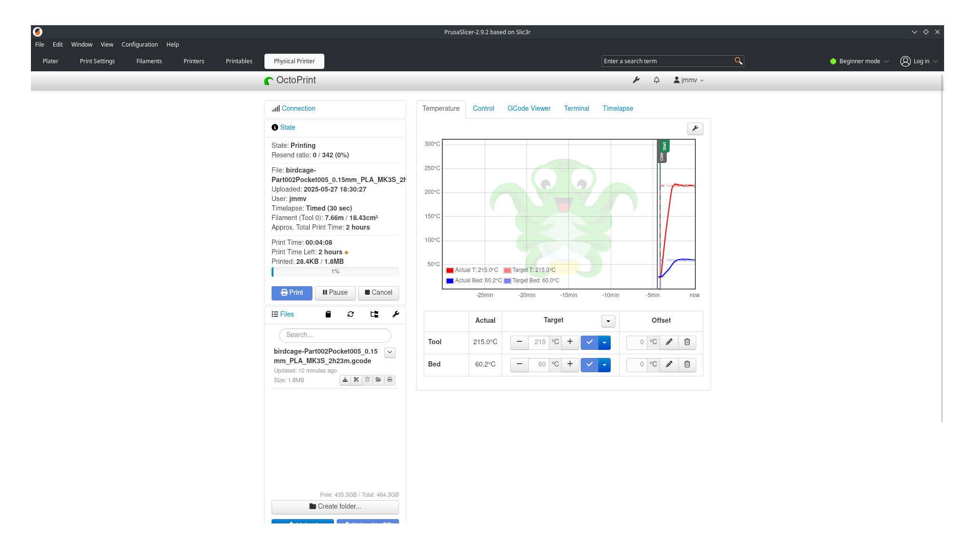The height and width of the screenshot is (560, 975).
Task: Open the Bed temperature presets dropdown
Action: point(604,365)
